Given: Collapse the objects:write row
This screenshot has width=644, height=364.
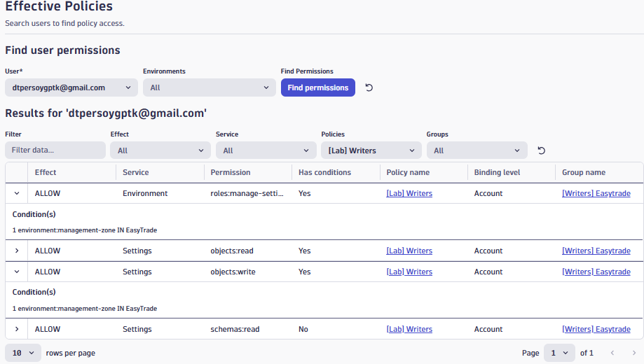Looking at the screenshot, I should coord(16,272).
